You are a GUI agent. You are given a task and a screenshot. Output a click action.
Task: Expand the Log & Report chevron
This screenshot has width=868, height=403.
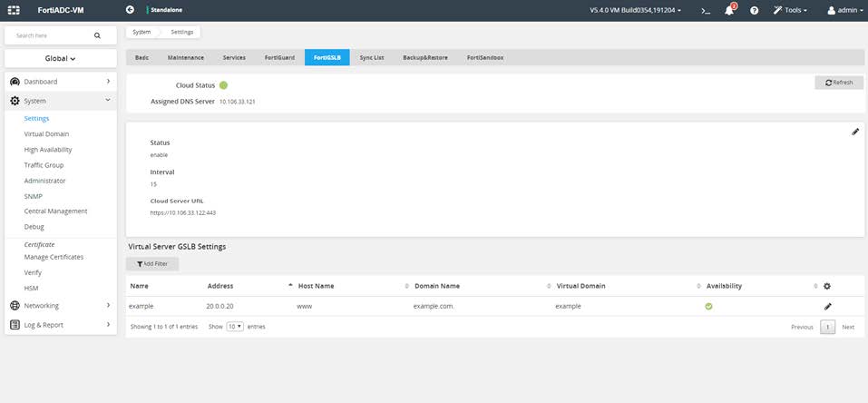click(x=109, y=325)
